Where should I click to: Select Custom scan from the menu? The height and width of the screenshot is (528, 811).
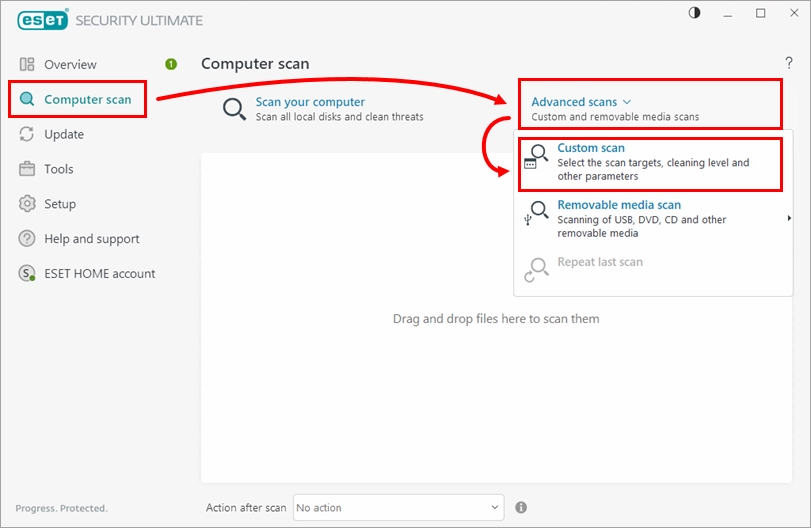(591, 148)
